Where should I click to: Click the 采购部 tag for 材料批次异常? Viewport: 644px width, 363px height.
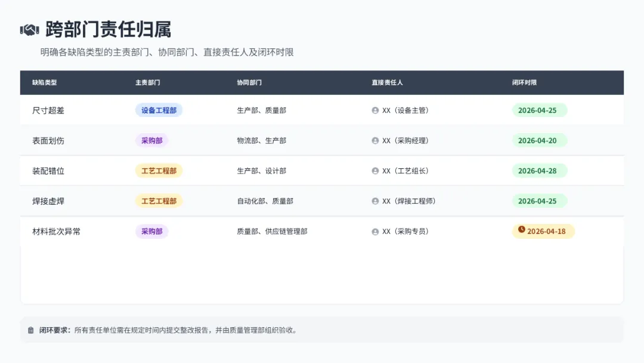(152, 232)
